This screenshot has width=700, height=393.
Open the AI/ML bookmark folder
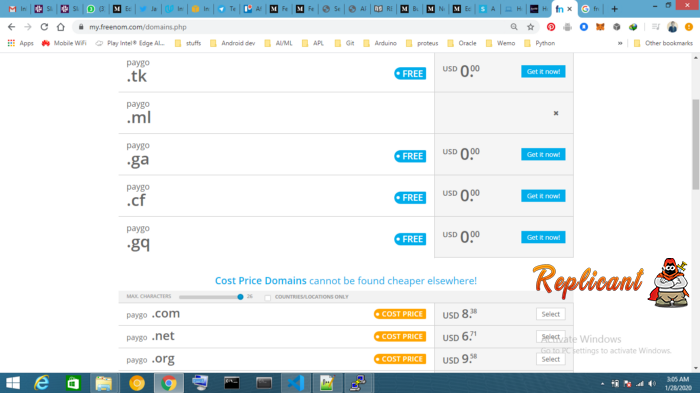(278, 43)
